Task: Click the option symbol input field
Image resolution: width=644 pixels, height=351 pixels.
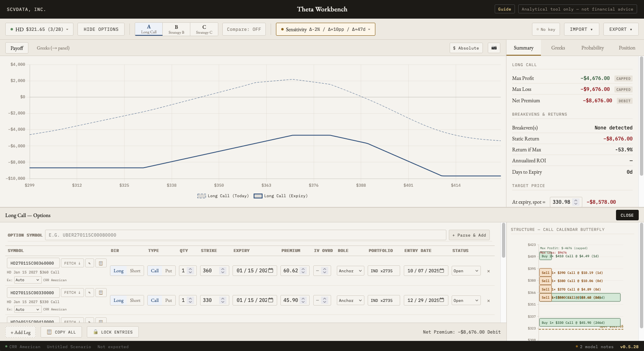Action: [246, 235]
